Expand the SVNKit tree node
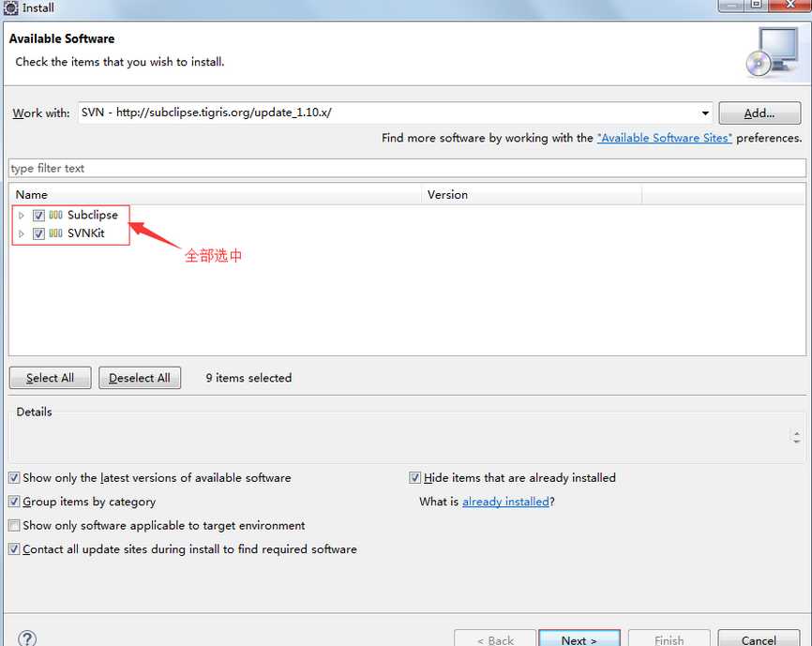Screen dimensions: 812x646 point(22,234)
